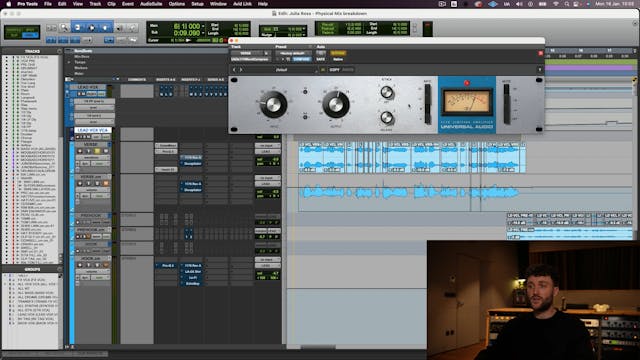Click the red target button in plugin header
This screenshot has height=360, width=640.
coord(541,53)
